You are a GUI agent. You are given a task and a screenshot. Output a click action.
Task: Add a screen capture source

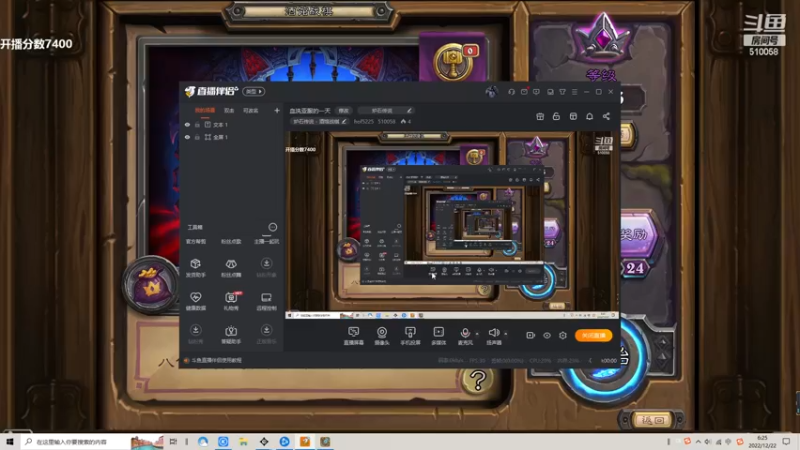pyautogui.click(x=353, y=336)
